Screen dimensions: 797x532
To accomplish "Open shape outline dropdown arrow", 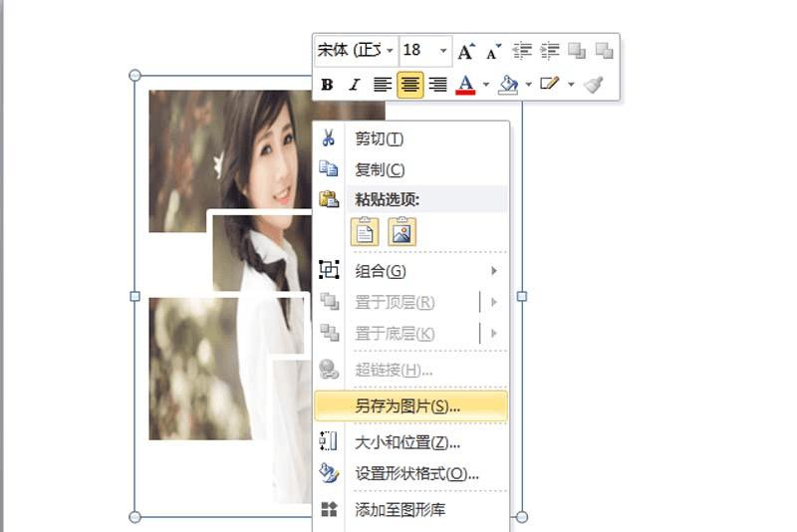I will tap(571, 85).
